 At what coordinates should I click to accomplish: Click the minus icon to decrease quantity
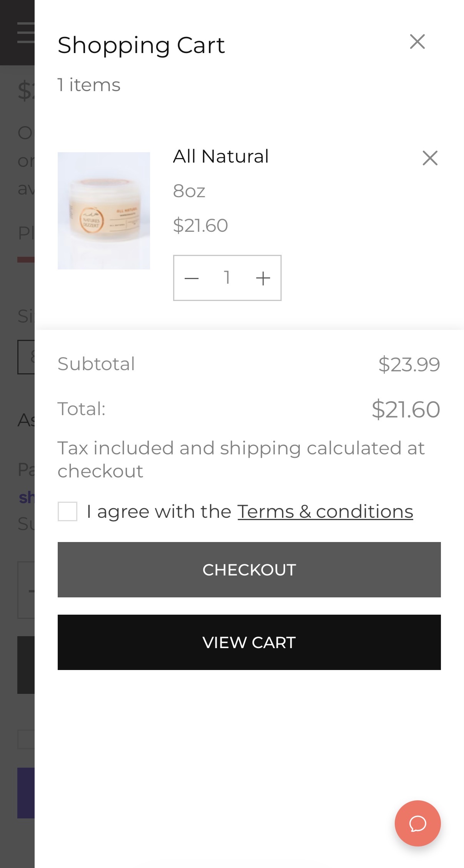(x=191, y=278)
